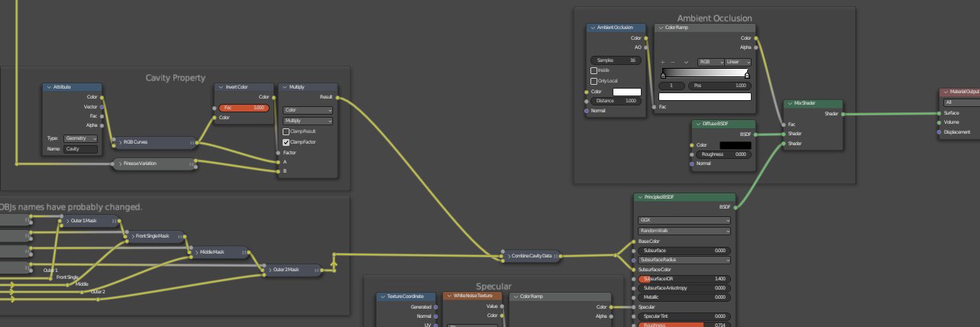The height and width of the screenshot is (327, 980).
Task: Click the Displacement socket of Material Output
Action: 940,132
